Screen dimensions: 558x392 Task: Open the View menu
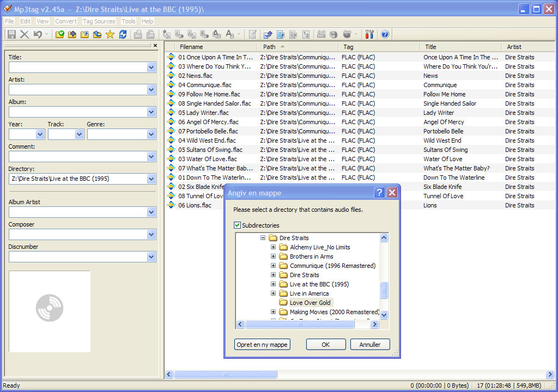tap(43, 21)
